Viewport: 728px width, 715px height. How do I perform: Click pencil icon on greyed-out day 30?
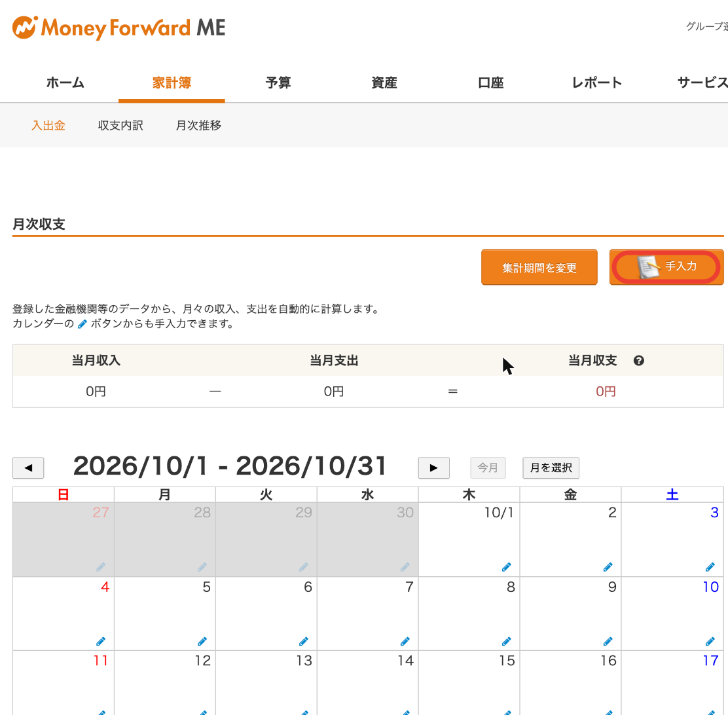pos(405,567)
